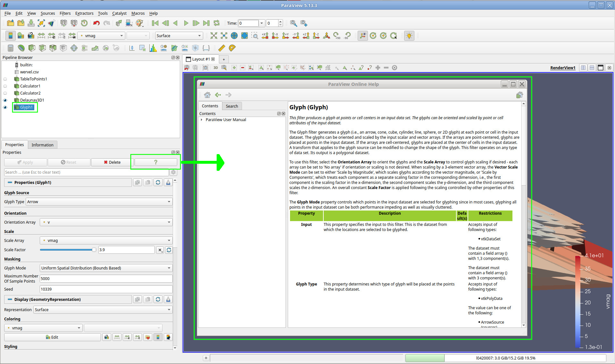Click the play animation button

coord(186,23)
